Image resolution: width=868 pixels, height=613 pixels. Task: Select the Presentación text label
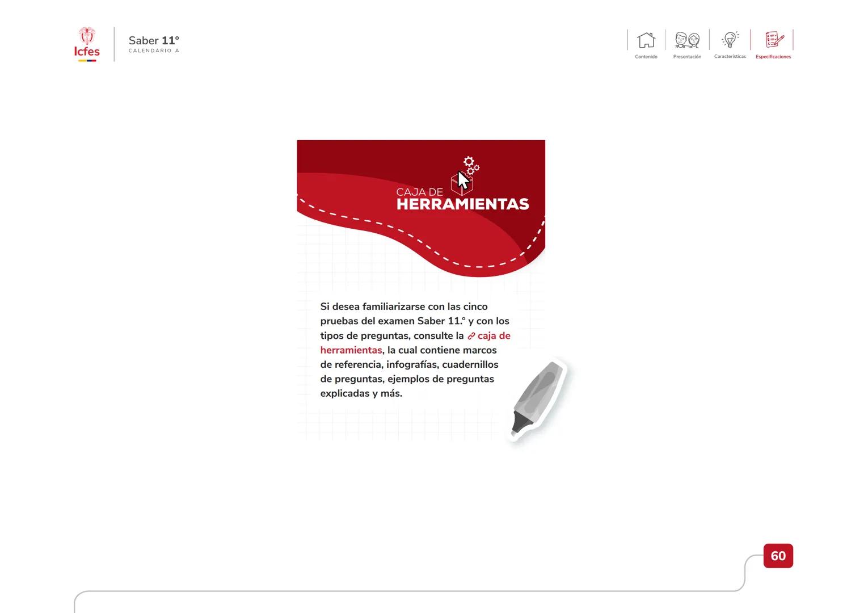pos(687,57)
